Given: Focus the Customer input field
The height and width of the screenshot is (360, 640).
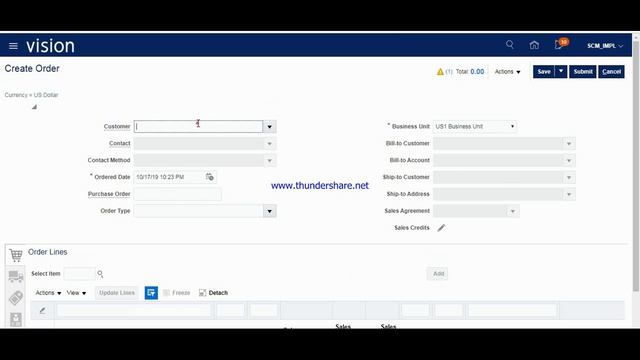Looking at the screenshot, I should click(198, 127).
